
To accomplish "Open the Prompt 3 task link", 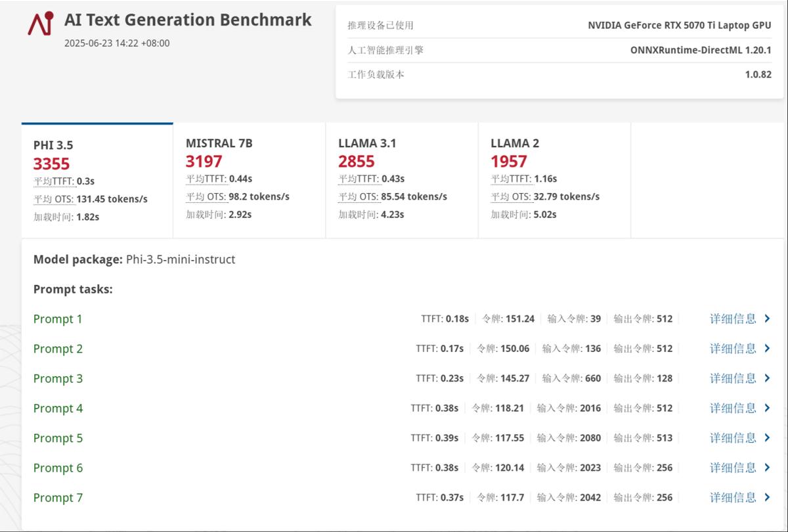I will point(58,379).
